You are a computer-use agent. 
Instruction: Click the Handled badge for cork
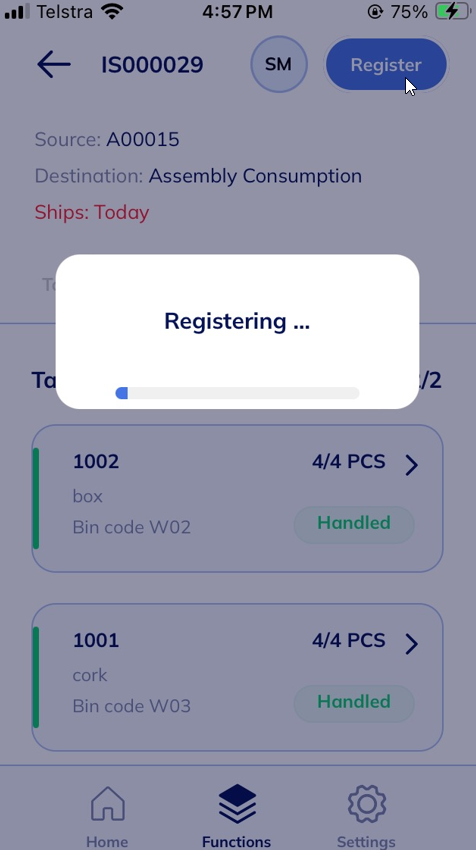pos(354,703)
